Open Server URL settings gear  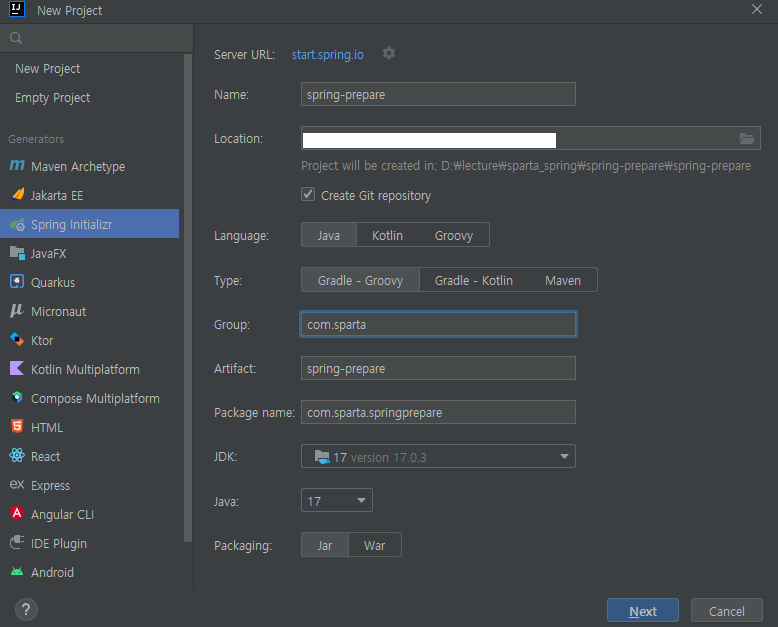[x=389, y=53]
